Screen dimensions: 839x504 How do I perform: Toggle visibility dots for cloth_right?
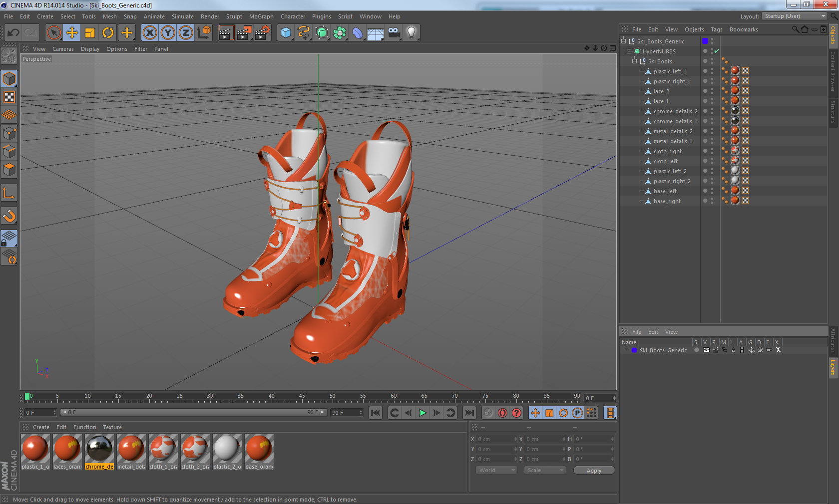click(712, 151)
